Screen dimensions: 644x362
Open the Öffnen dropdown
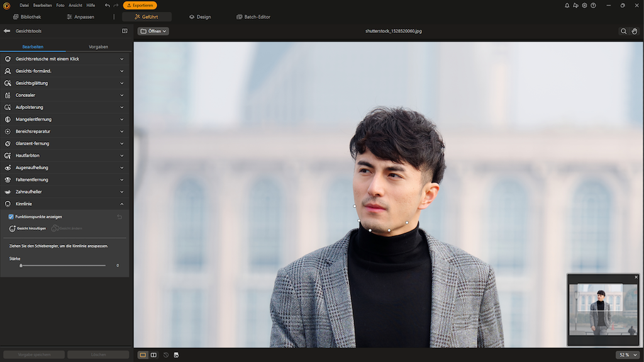click(x=153, y=31)
